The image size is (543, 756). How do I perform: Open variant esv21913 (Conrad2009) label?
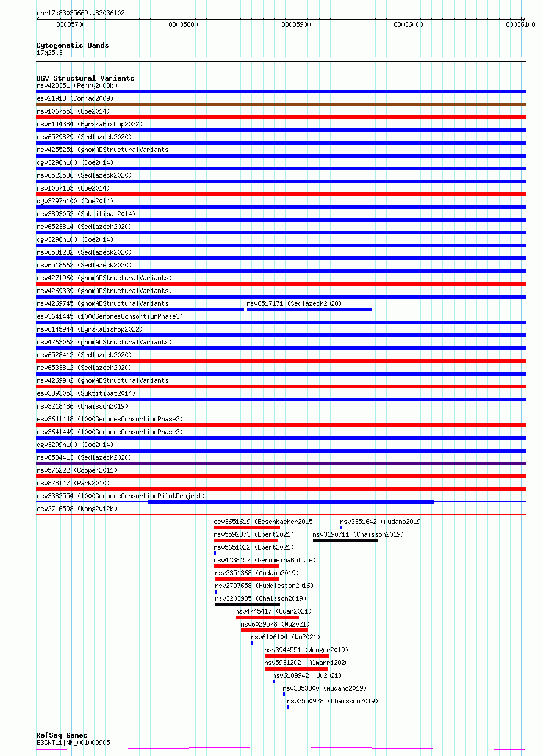(75, 98)
